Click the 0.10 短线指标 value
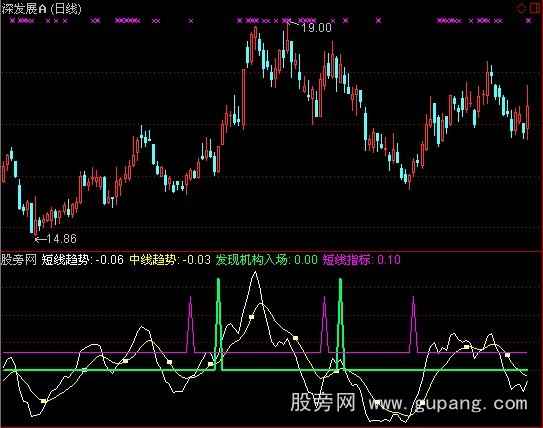 [389, 260]
